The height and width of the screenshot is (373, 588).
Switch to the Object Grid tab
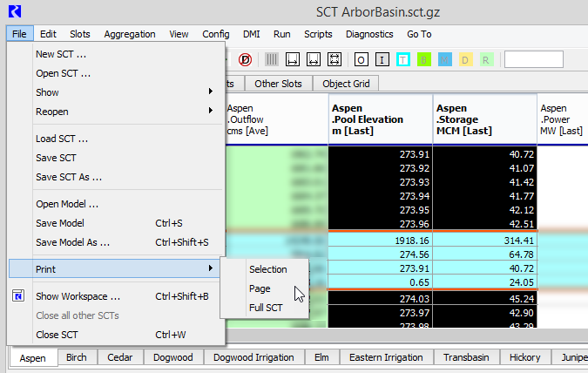[x=345, y=84]
